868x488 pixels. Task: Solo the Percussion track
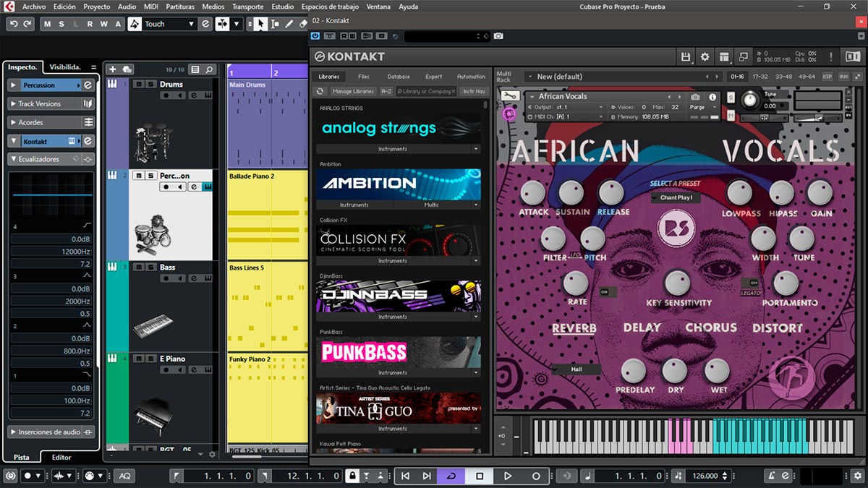pyautogui.click(x=150, y=175)
